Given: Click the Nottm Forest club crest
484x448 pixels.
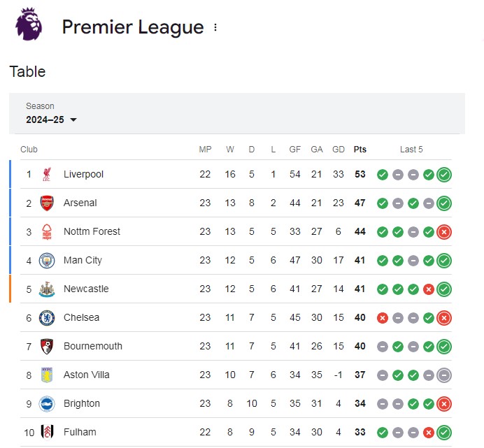Looking at the screenshot, I should [47, 232].
